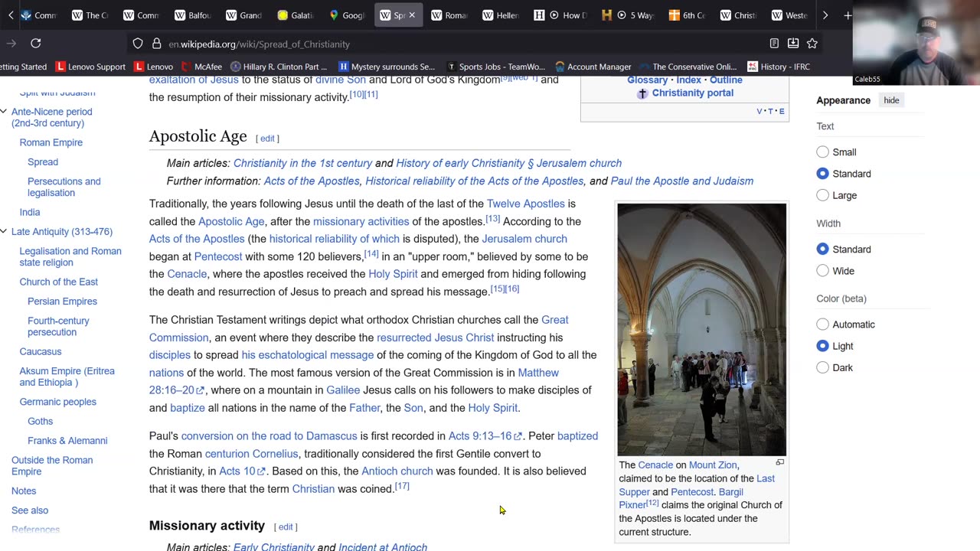The width and height of the screenshot is (980, 551).
Task: Open the Outline link in sidebar box
Action: (726, 80)
